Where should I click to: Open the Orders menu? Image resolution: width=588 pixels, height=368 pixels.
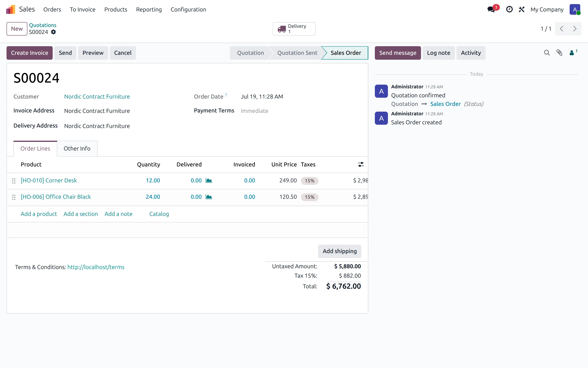(52, 9)
